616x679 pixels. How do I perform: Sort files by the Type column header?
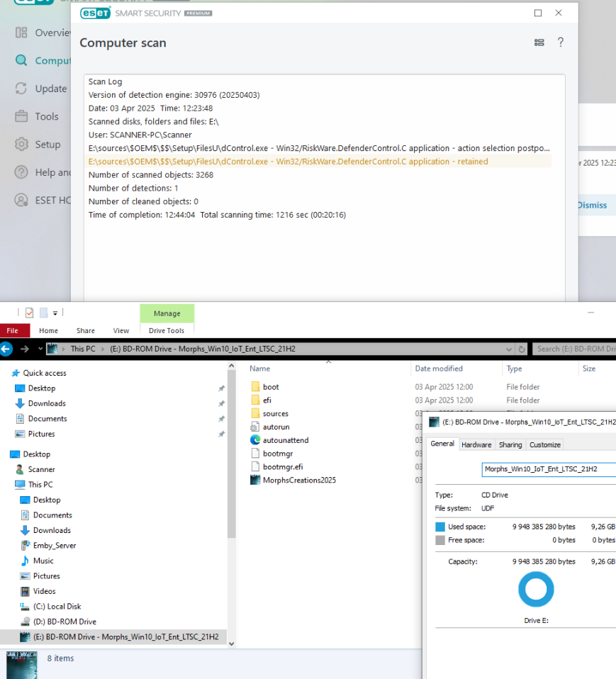tap(514, 369)
